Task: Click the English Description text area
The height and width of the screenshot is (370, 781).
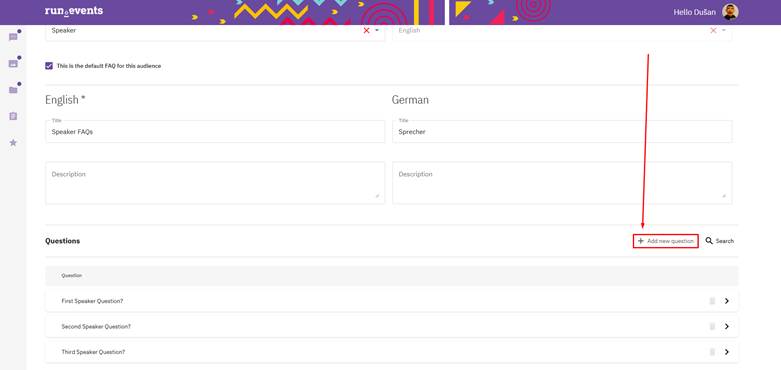Action: point(215,183)
